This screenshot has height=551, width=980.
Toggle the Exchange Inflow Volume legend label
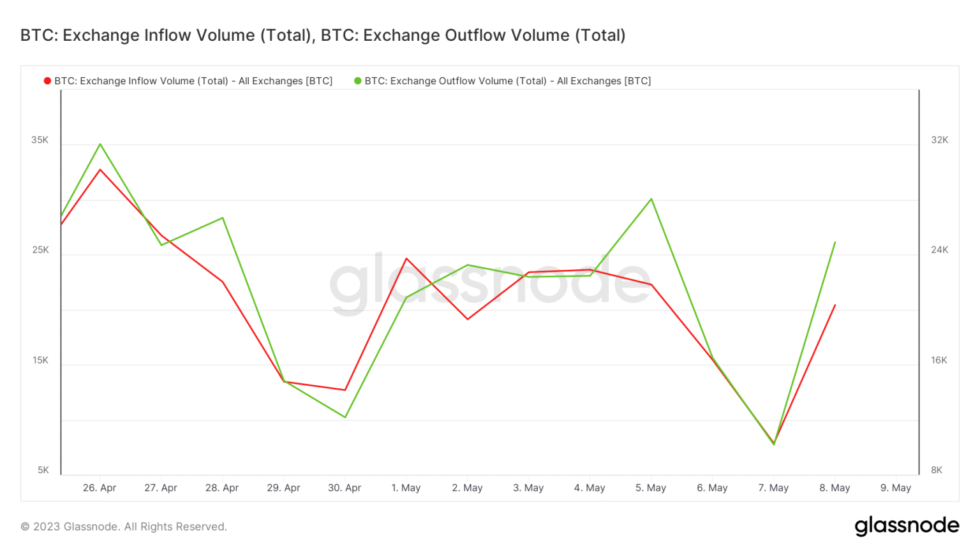(x=193, y=81)
